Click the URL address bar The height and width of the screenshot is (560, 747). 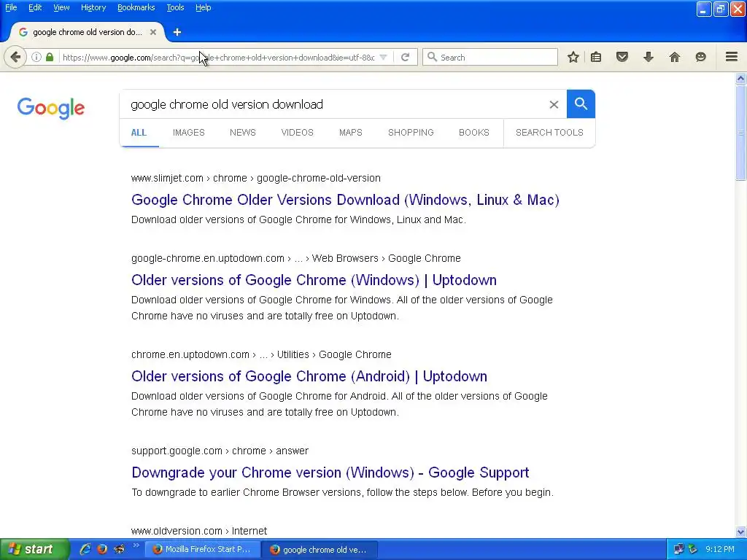[x=219, y=58]
